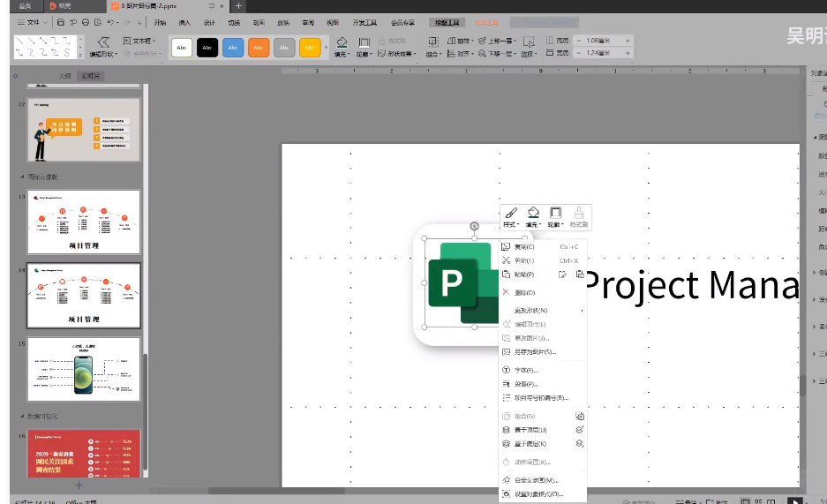Viewport: 827px width, 504px height.
Task: Expand the line shapes gallery scroll arrow
Action: click(80, 55)
